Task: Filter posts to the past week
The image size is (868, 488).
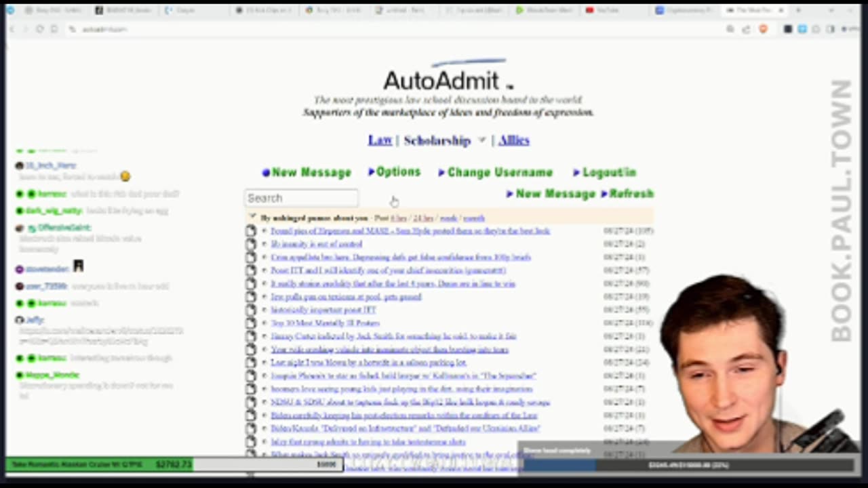Action: pos(448,218)
